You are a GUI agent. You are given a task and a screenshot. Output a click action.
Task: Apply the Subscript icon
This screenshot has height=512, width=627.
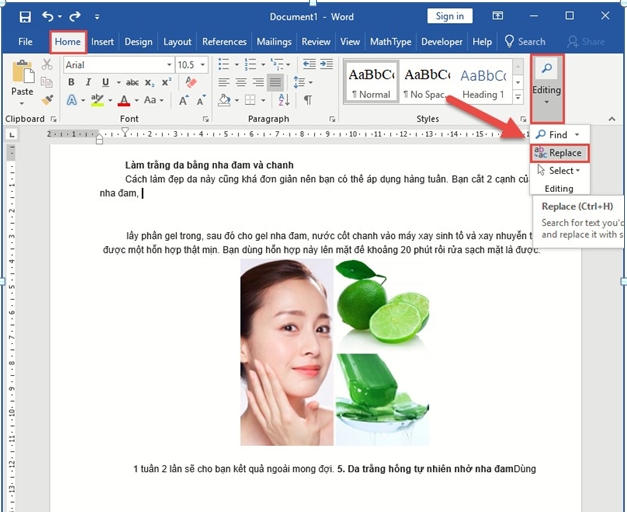click(x=148, y=82)
